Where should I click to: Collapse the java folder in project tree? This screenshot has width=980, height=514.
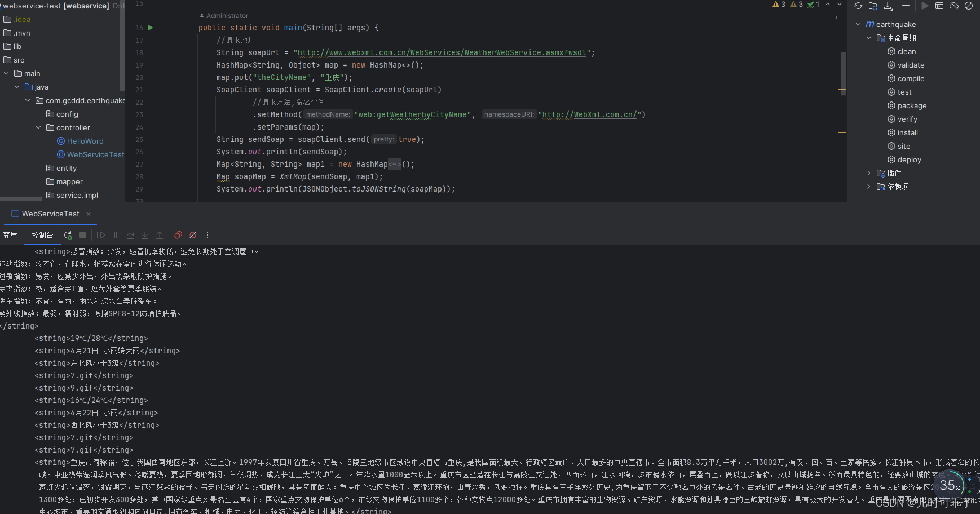click(x=17, y=87)
